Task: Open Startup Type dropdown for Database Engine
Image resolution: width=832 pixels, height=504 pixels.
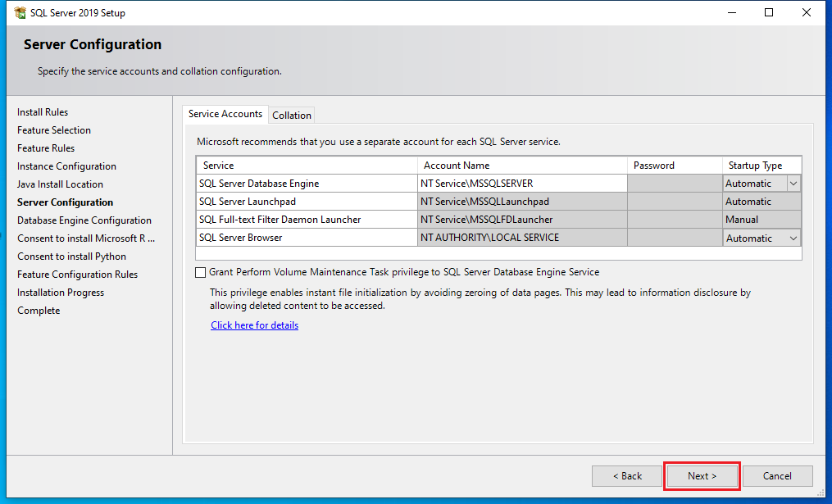Action: pyautogui.click(x=793, y=184)
